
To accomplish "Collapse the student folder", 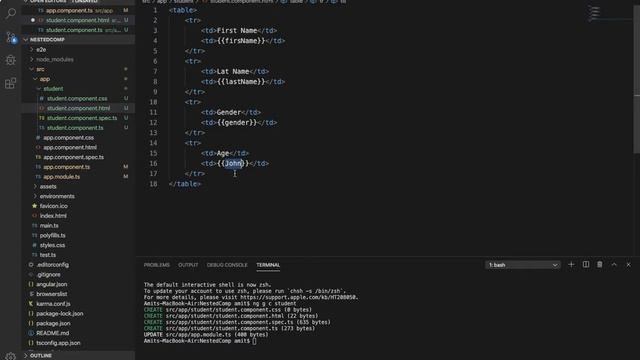I will click(53, 89).
